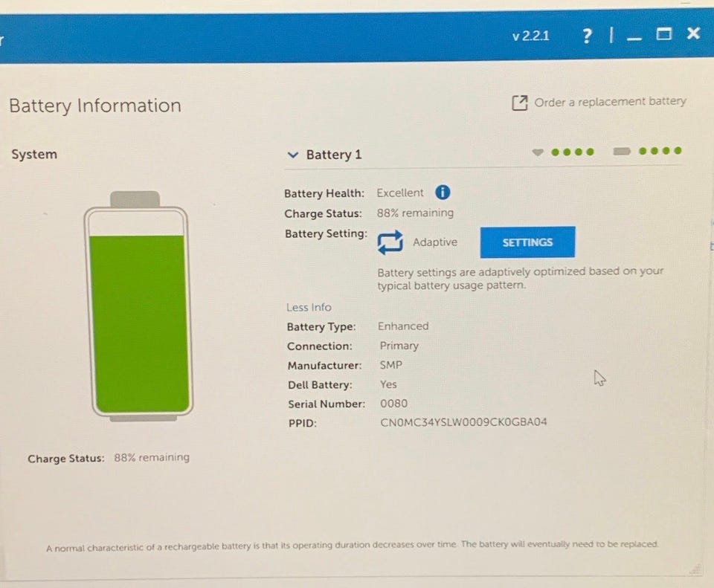Click the Battery 1 title

click(334, 155)
